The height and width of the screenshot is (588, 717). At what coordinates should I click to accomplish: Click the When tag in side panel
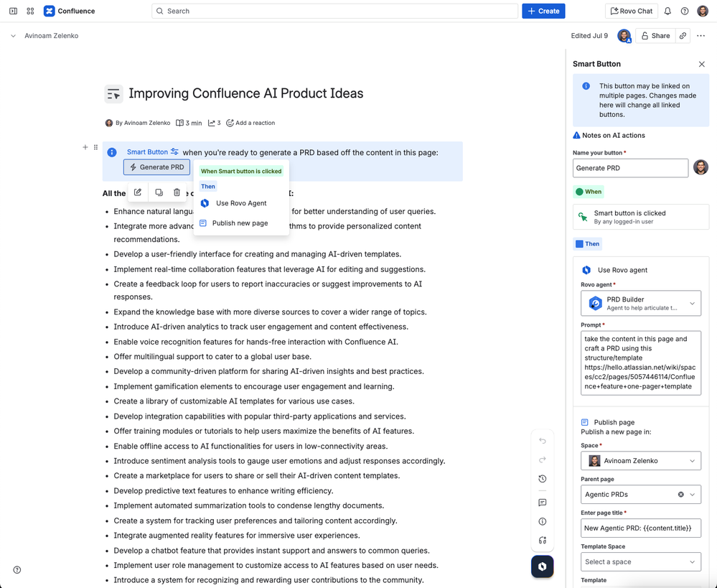[x=589, y=192]
